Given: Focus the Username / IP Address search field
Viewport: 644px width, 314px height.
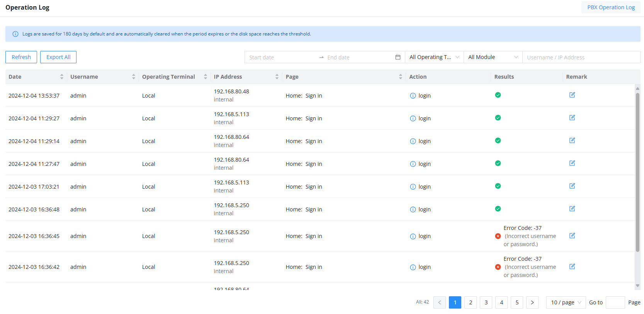Looking at the screenshot, I should coord(581,57).
